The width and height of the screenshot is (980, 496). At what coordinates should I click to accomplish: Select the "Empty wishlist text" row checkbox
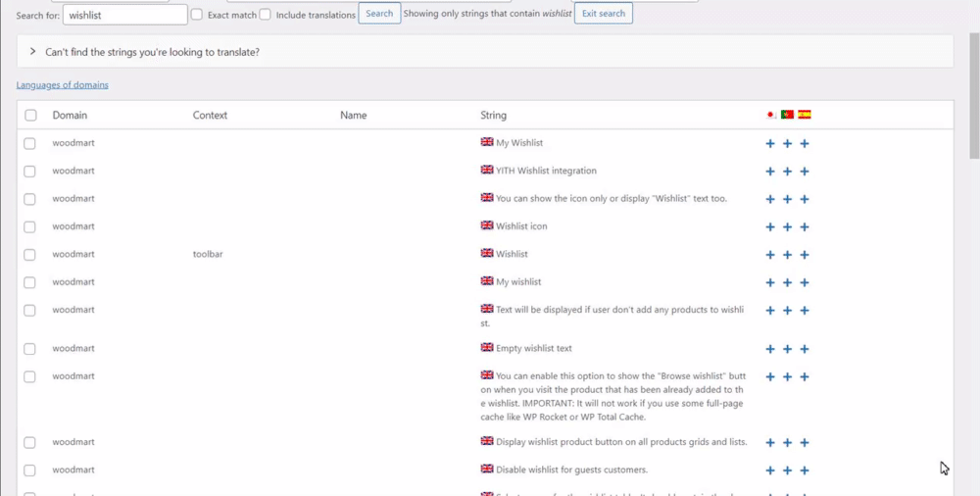tap(29, 348)
